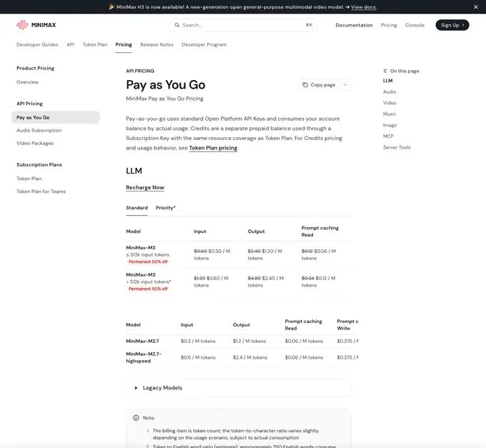Click the Sign Up button

pyautogui.click(x=452, y=25)
